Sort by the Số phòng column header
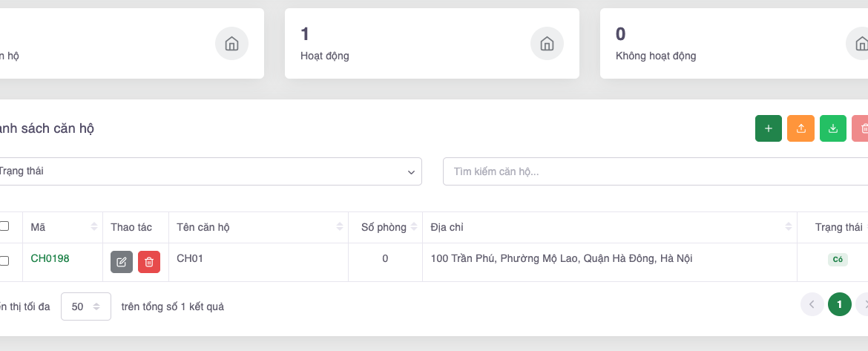 (384, 227)
